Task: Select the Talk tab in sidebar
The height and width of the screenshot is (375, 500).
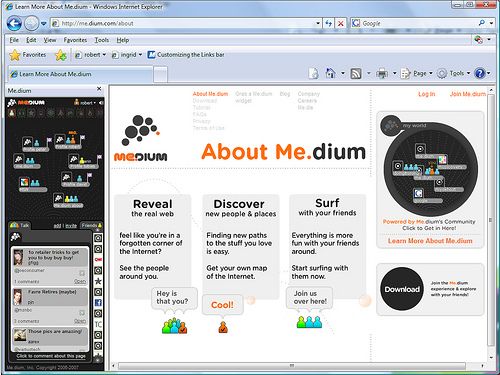Action: (20, 226)
